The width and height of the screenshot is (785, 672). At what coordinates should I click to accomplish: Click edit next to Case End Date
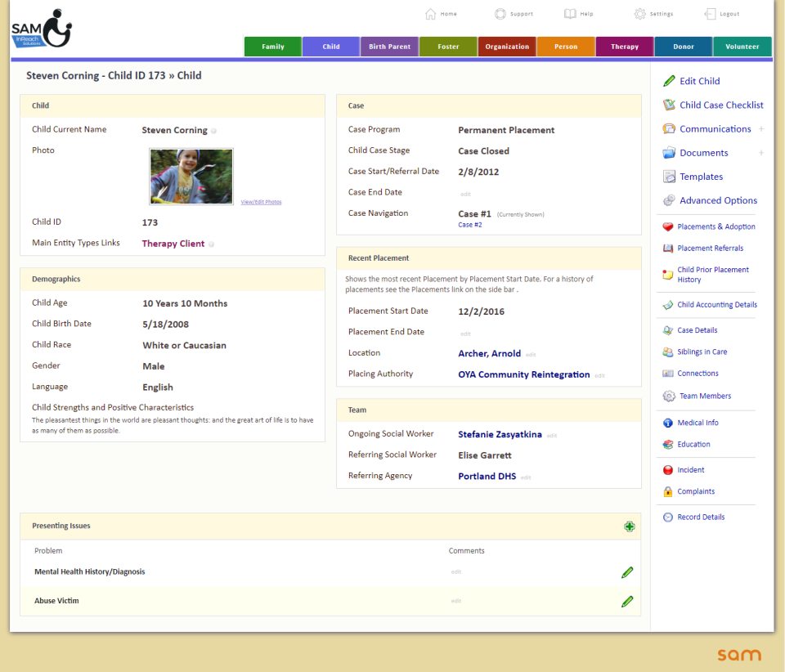click(465, 194)
